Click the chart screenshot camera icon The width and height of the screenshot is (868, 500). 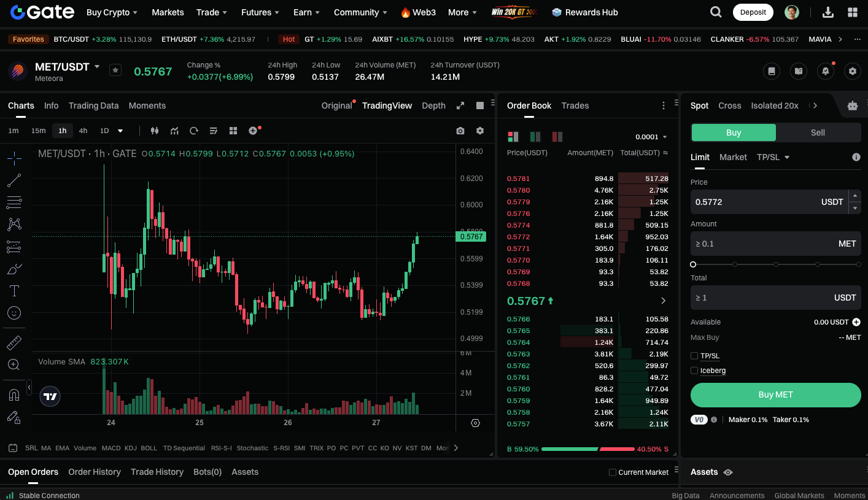click(x=460, y=131)
